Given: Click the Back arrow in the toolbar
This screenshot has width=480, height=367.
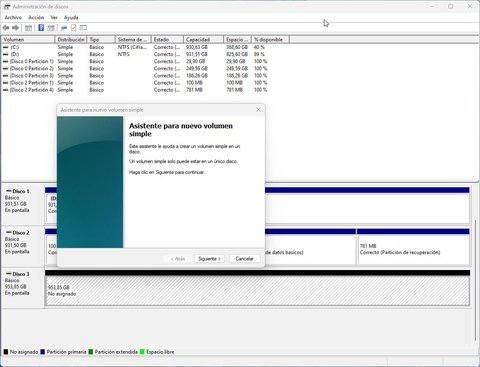Looking at the screenshot, I should click(6, 28).
